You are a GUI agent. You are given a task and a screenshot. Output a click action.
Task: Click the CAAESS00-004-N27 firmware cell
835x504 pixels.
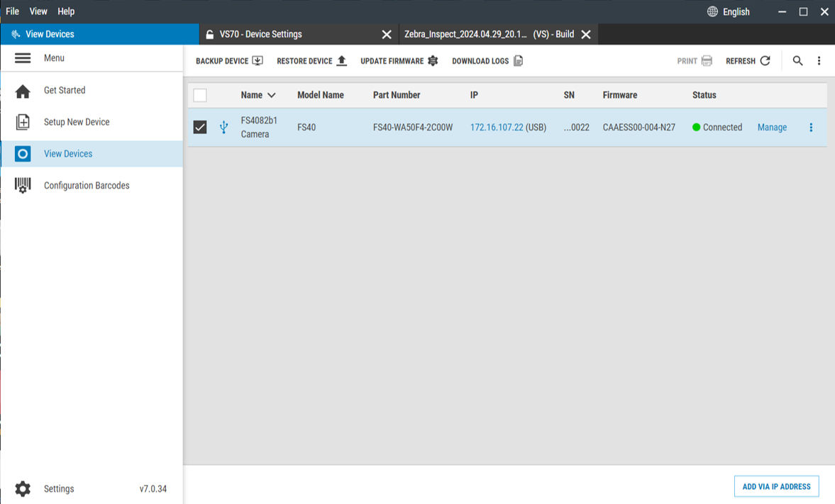click(x=639, y=127)
